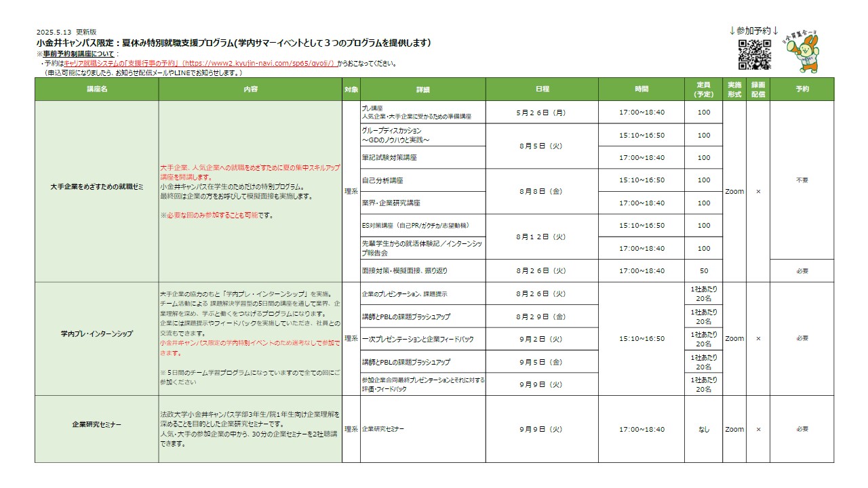Select the 講座名 column header
868x488 pixels.
[97, 89]
